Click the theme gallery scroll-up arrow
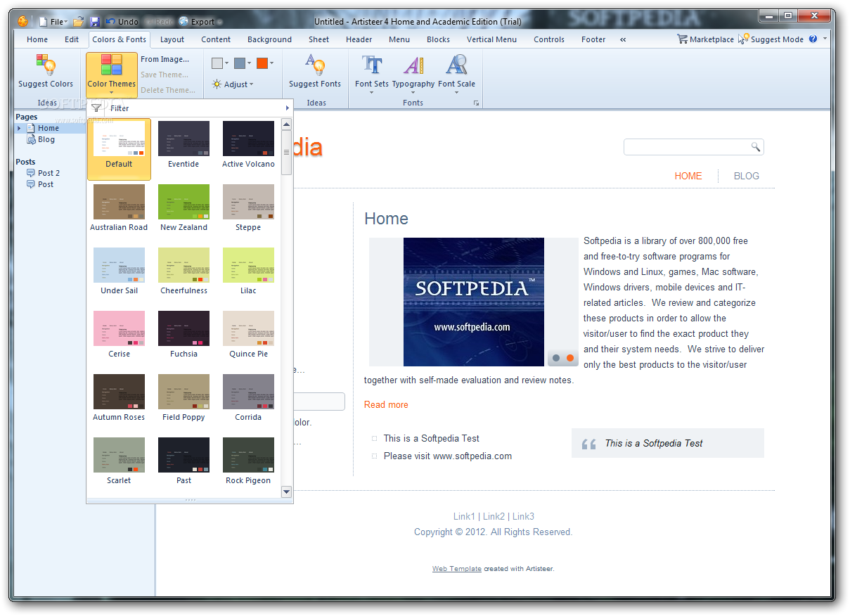Screen dimensions: 850x616 [x=286, y=124]
